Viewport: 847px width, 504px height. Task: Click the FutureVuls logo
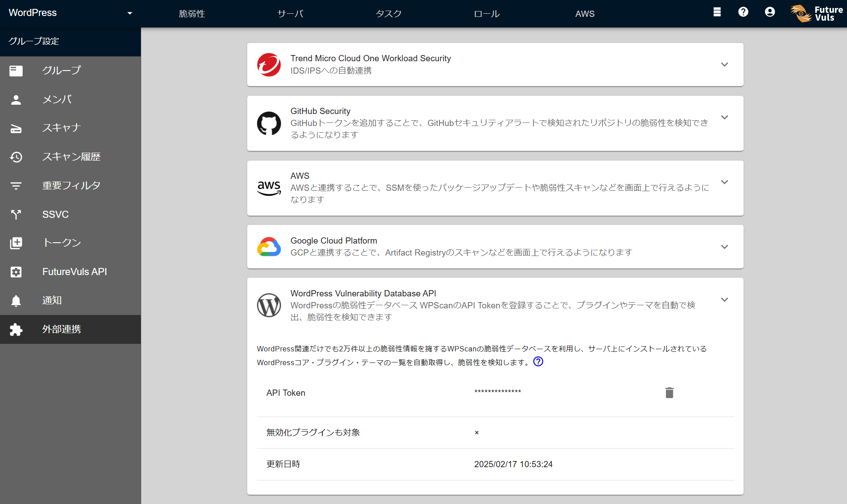[x=817, y=13]
